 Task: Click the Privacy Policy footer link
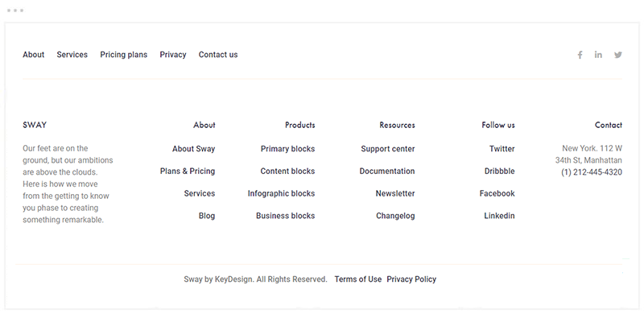[411, 279]
